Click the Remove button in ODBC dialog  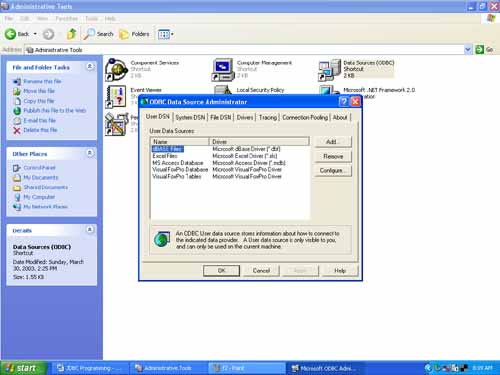click(333, 156)
